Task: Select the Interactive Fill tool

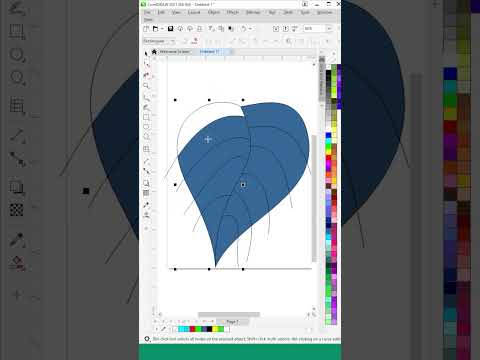Action: (146, 215)
